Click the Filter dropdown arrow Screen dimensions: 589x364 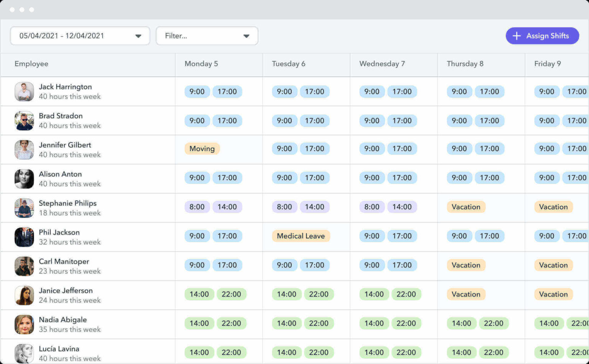246,36
